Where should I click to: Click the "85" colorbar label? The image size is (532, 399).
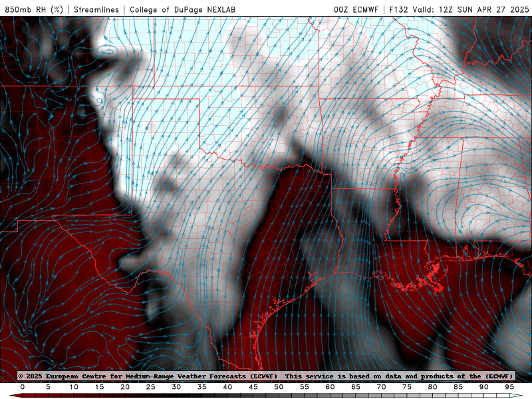(458, 387)
